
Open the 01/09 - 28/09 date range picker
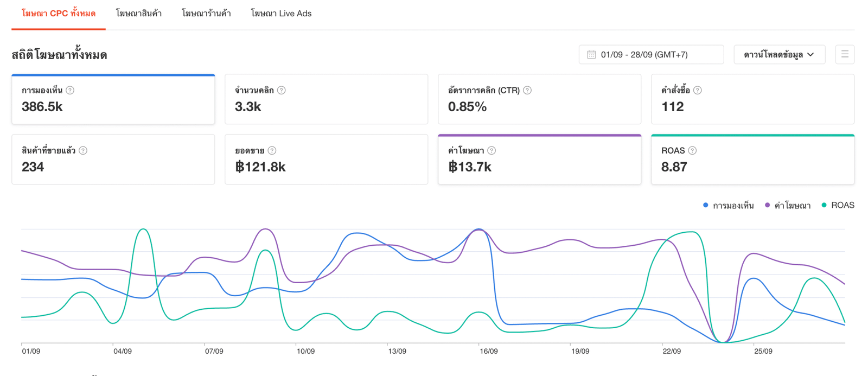pos(651,54)
